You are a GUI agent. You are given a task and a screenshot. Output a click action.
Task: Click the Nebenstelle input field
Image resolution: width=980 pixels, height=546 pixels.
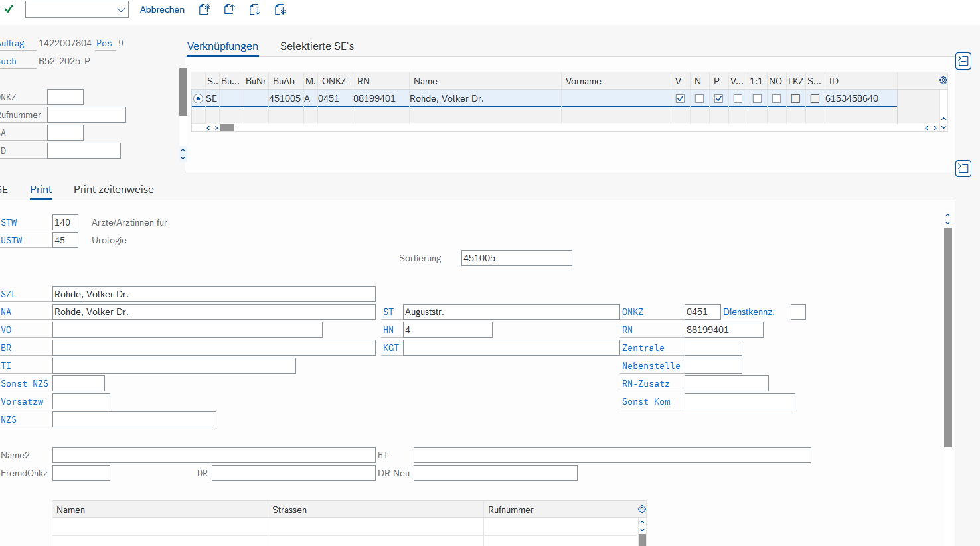point(713,366)
